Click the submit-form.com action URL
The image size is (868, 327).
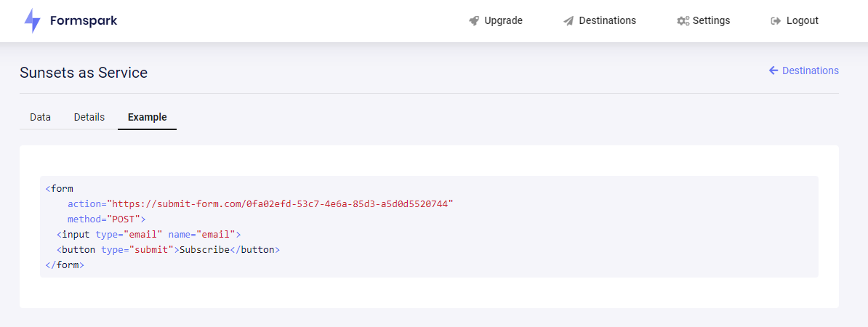click(280, 203)
